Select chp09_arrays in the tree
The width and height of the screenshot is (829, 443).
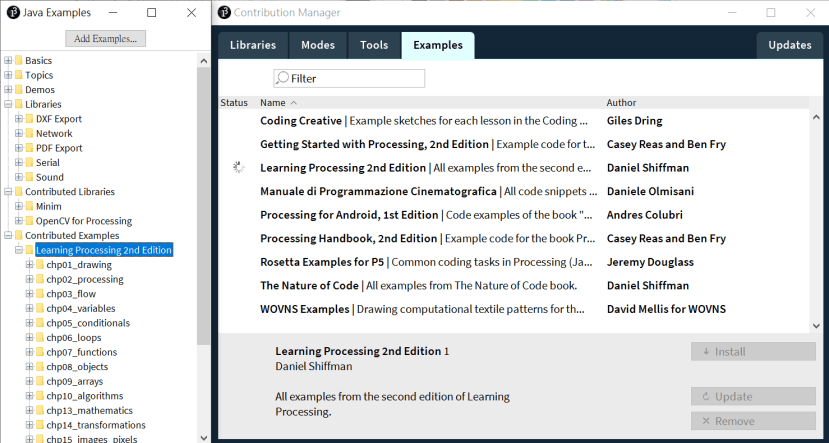[x=75, y=381]
